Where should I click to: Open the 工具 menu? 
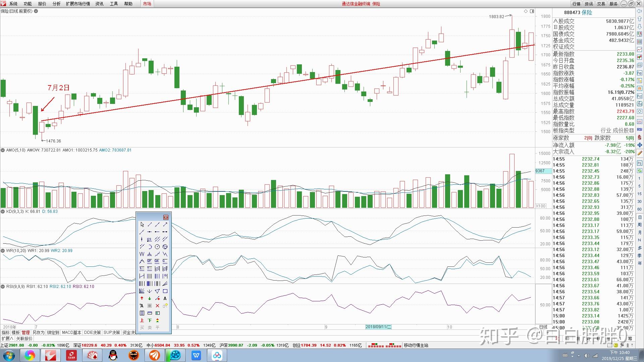(114, 4)
